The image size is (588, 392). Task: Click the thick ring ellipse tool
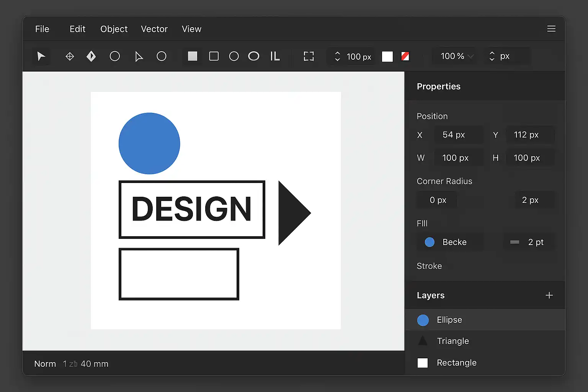tap(253, 56)
